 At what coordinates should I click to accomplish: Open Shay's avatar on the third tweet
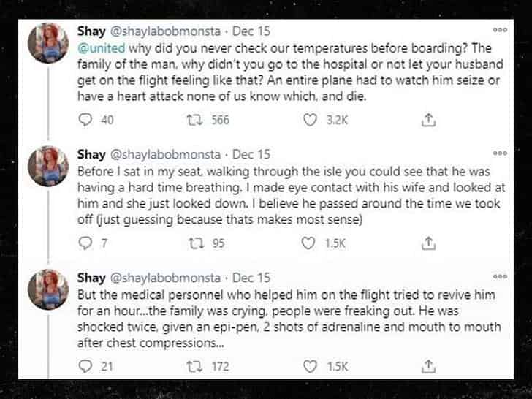[49, 294]
